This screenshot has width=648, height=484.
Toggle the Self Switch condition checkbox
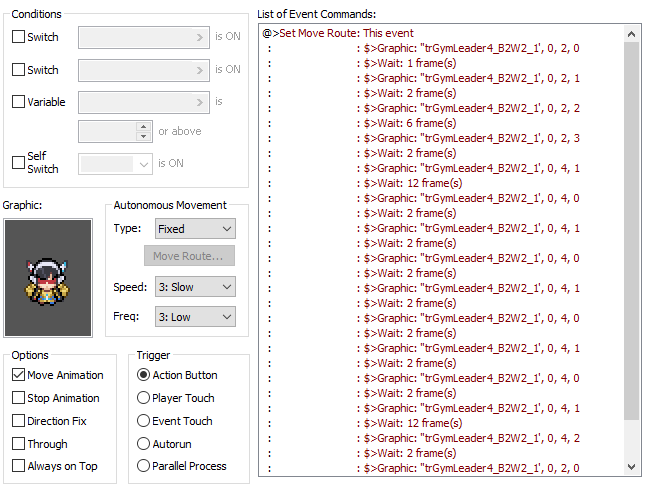tap(19, 162)
